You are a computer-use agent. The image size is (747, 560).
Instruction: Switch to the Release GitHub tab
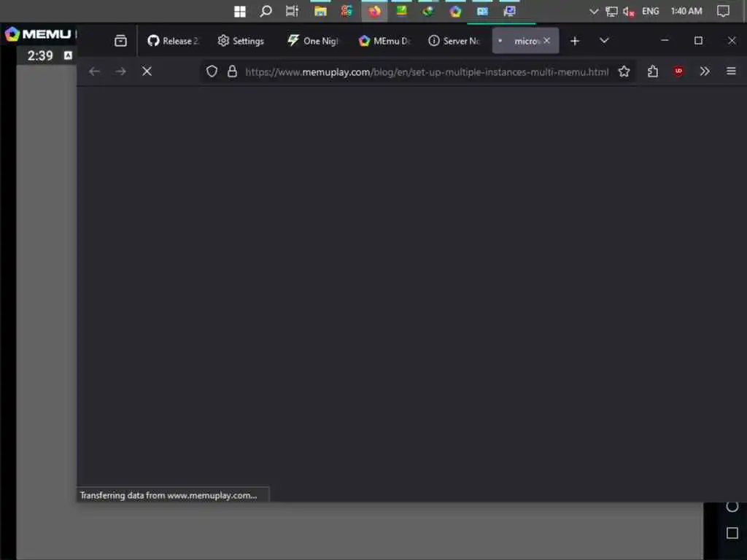(173, 41)
